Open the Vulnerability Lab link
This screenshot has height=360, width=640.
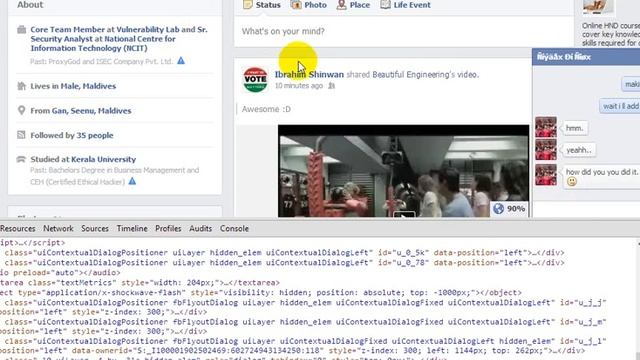click(148, 29)
